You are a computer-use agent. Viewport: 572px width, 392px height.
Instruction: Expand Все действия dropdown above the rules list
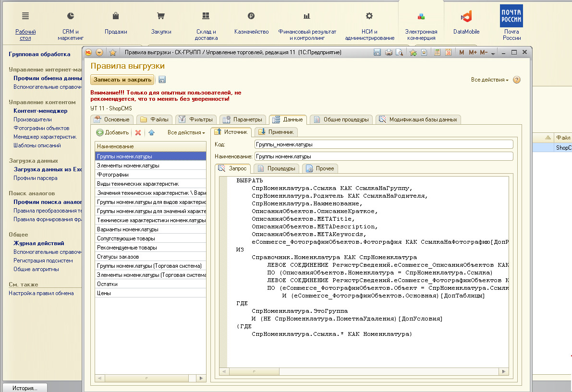[x=186, y=132]
